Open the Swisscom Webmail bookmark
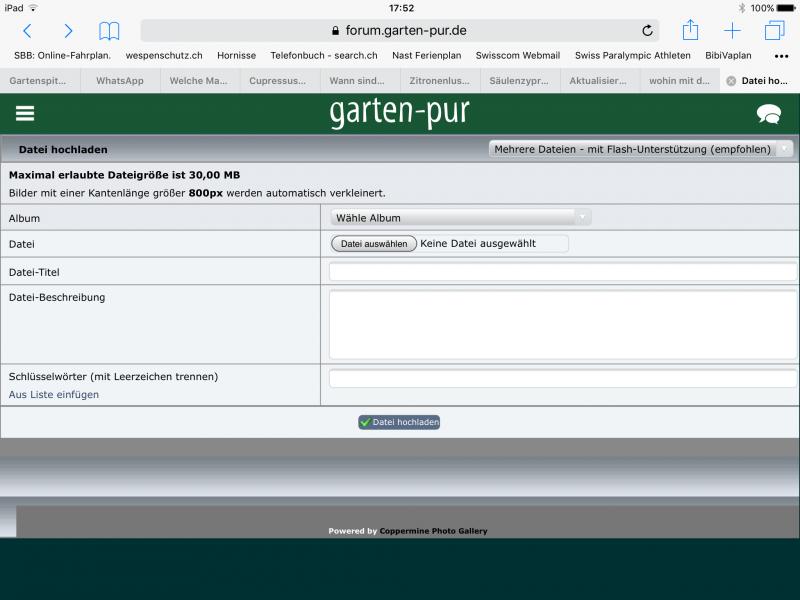 pos(518,56)
